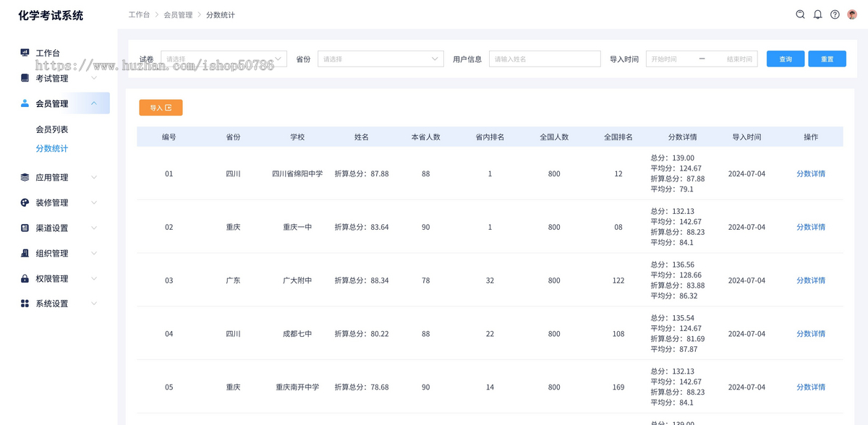Click the 组织管理 building icon
Screen dimensions: 868x425
click(25, 253)
